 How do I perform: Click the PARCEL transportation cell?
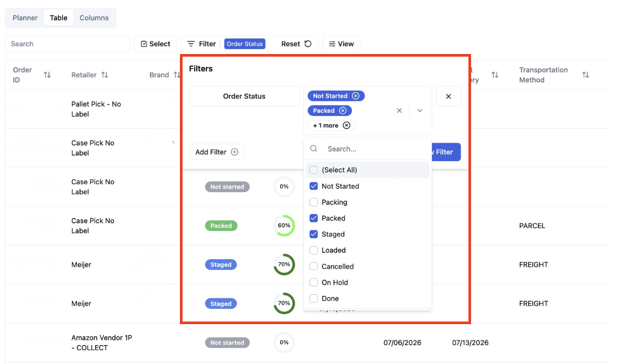(x=532, y=226)
